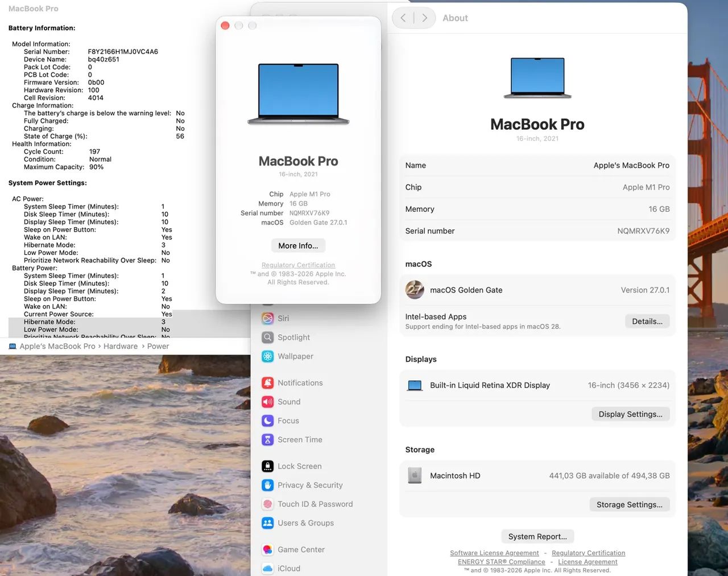
Task: Go back with the left chevron
Action: 403,18
